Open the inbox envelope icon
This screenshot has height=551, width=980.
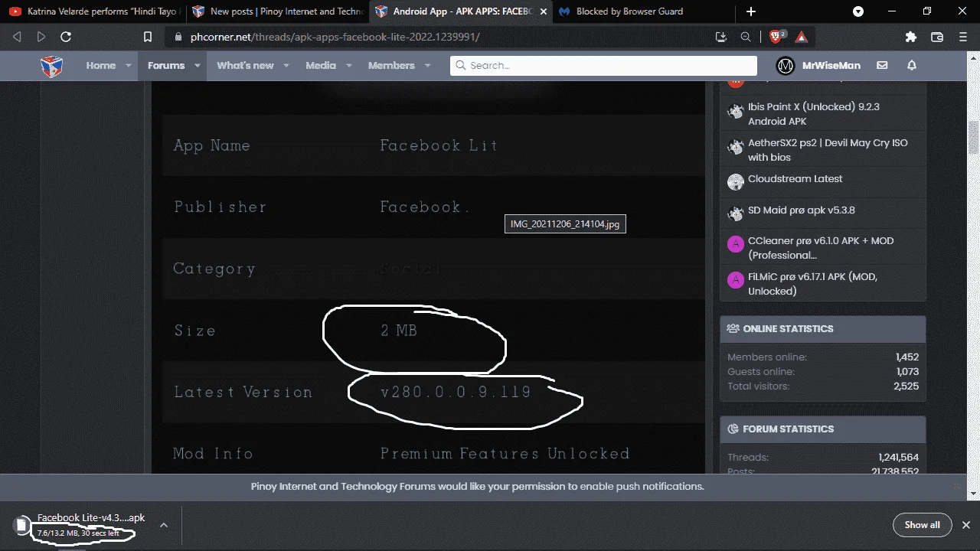click(882, 66)
